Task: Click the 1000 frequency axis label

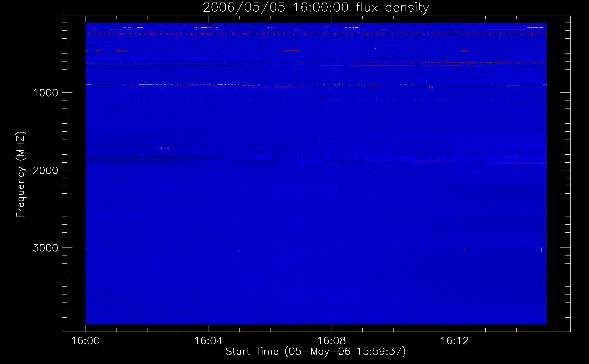Action: click(x=46, y=93)
